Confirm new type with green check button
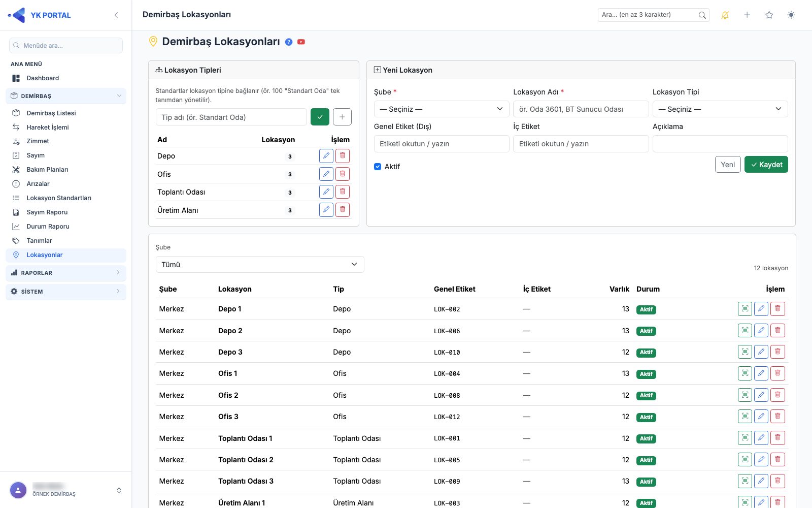 pos(320,117)
